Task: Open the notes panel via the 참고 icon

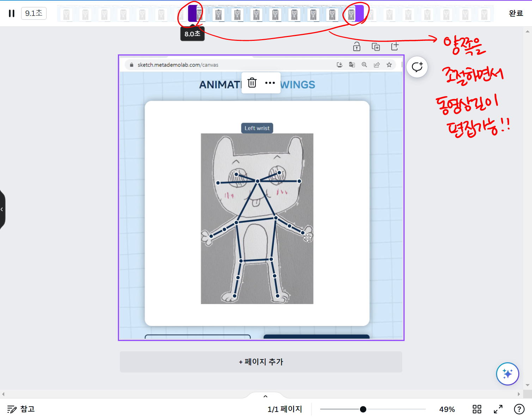Action: pyautogui.click(x=11, y=409)
